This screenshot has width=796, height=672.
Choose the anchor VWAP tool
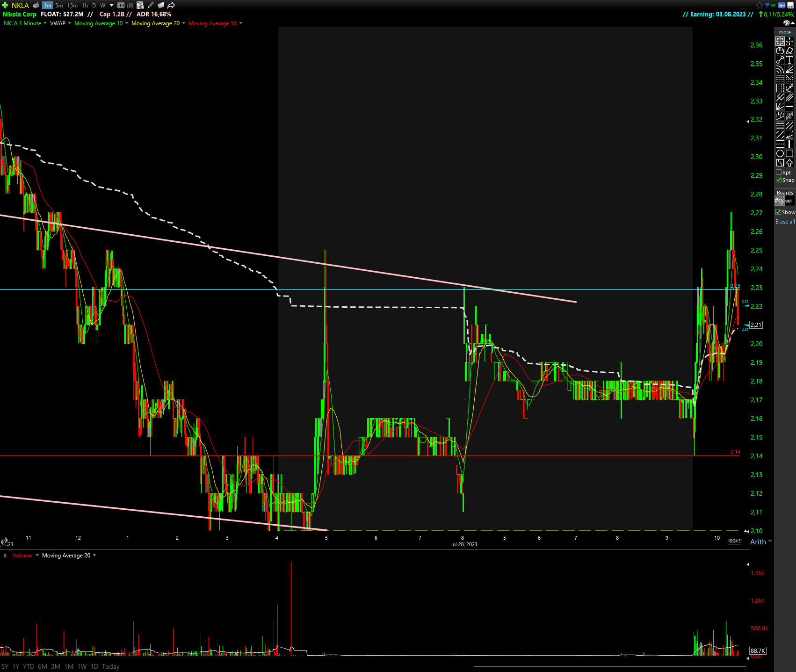[789, 88]
